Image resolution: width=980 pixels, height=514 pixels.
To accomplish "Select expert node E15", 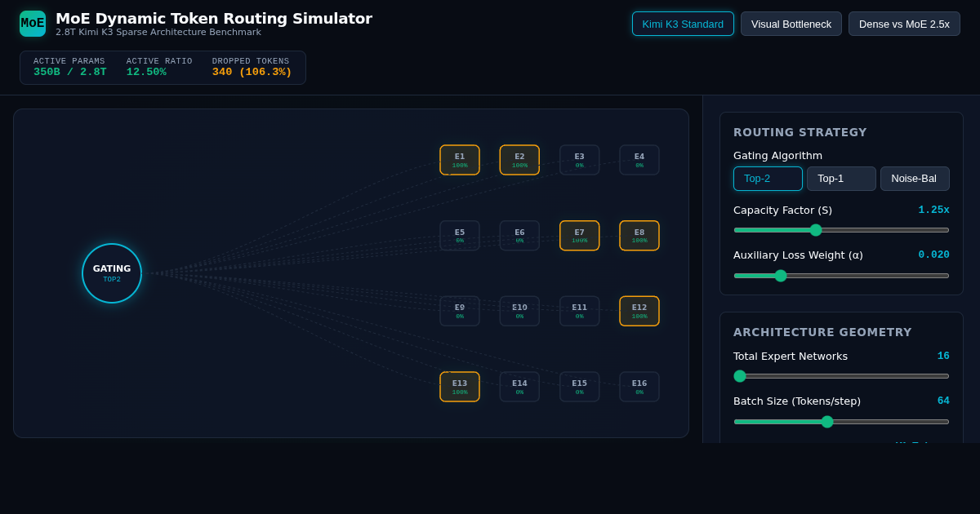I will click(x=579, y=387).
